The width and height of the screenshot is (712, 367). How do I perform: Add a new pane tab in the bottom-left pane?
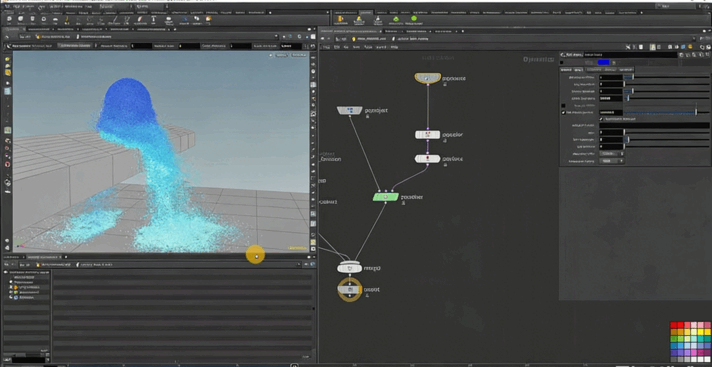[x=66, y=257]
